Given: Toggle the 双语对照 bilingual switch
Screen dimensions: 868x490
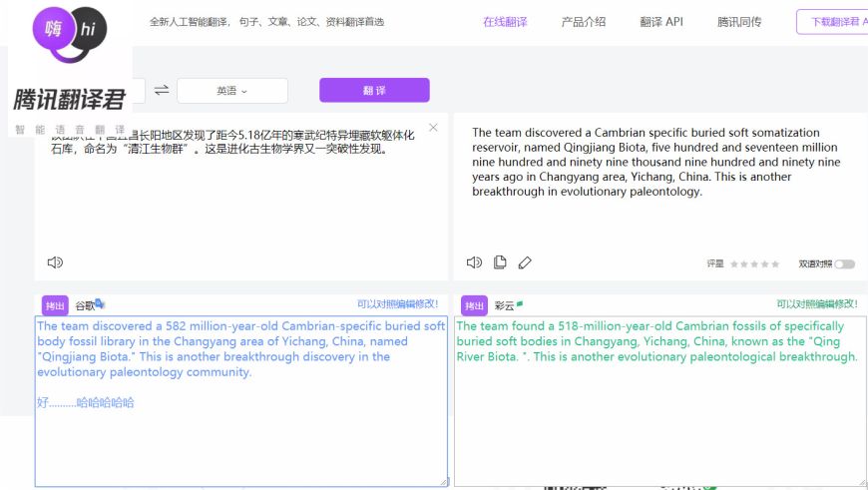Looking at the screenshot, I should pyautogui.click(x=845, y=264).
